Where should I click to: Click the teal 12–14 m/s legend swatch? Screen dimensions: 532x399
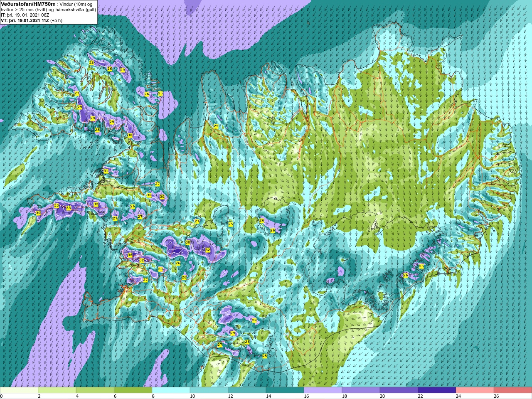[x=247, y=390]
